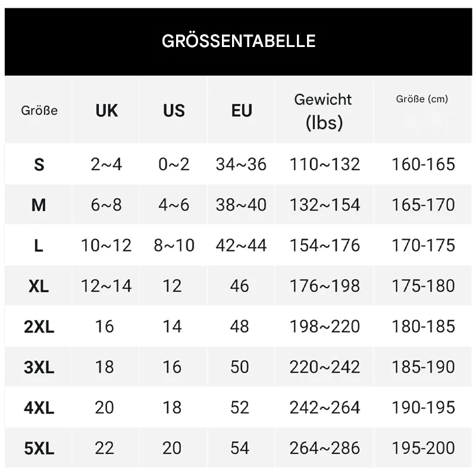This screenshot has width=476, height=476.
Task: Click the Gewicht (lbs) column header
Action: tap(324, 111)
